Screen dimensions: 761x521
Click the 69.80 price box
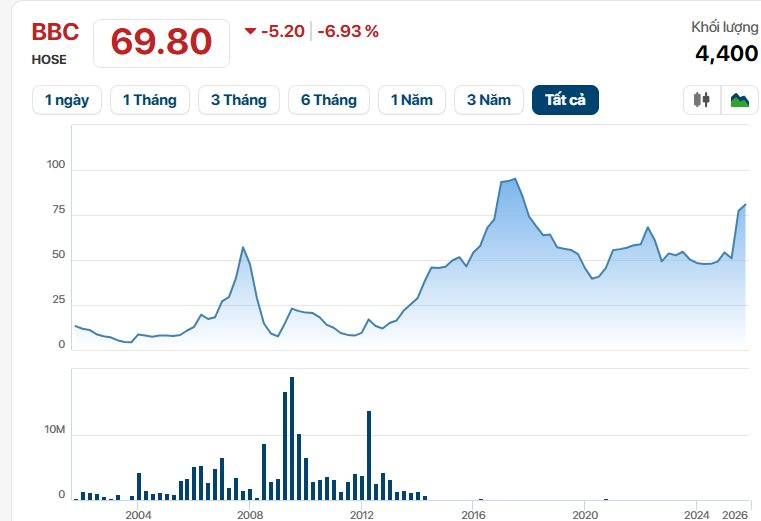point(161,42)
